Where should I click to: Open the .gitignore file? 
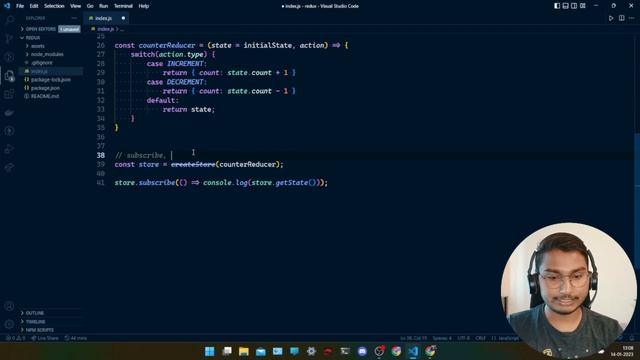(x=42, y=63)
